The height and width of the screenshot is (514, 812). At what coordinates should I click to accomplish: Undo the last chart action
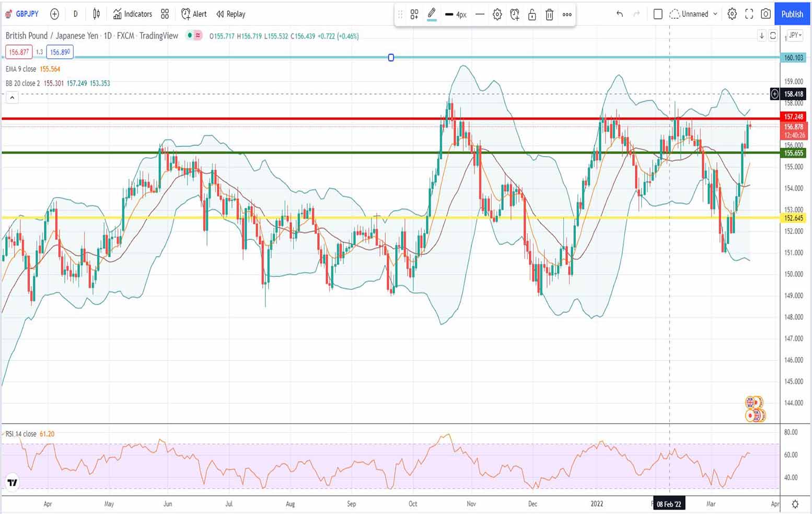tap(620, 14)
